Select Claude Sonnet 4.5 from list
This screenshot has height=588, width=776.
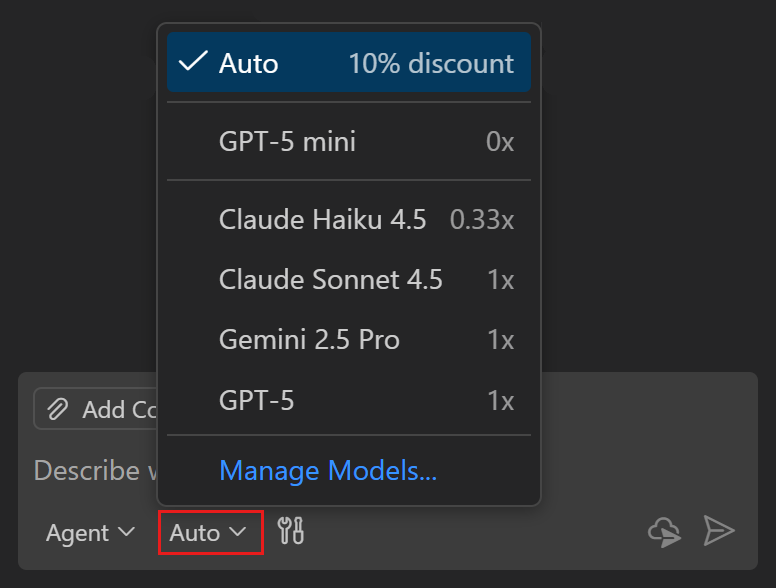(x=330, y=280)
